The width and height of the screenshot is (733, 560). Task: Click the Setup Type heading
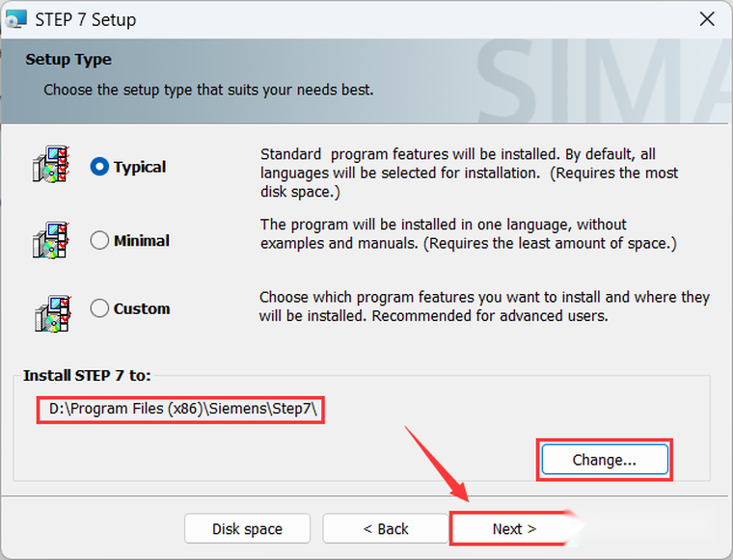(68, 60)
